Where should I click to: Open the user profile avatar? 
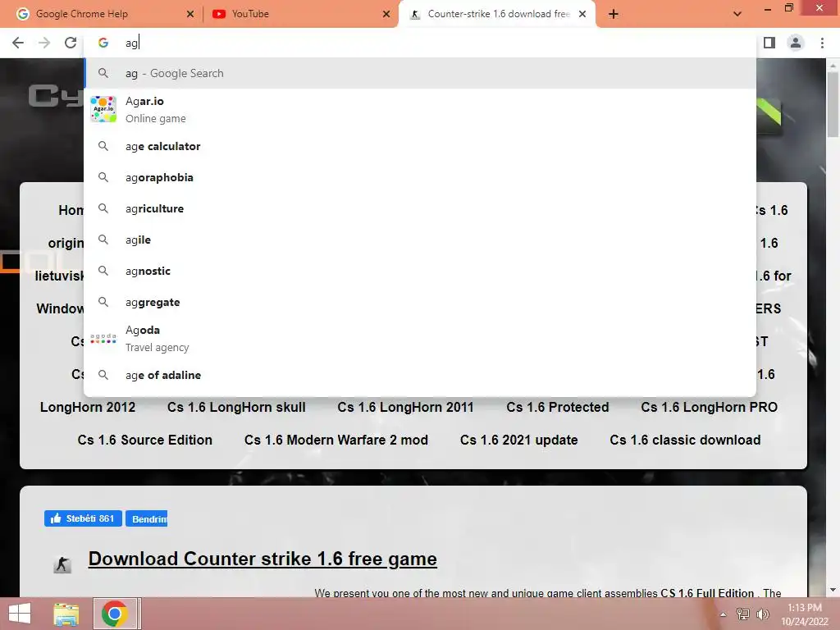point(796,43)
